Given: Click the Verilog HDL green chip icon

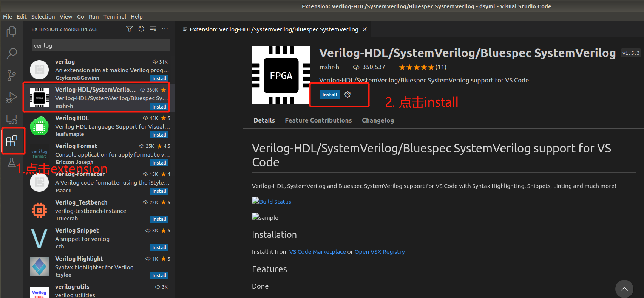Looking at the screenshot, I should click(39, 126).
